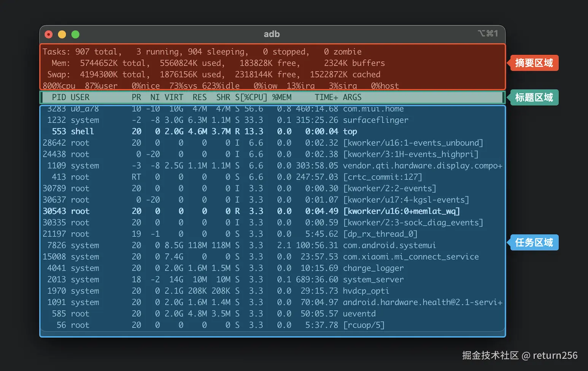The height and width of the screenshot is (371, 588).
Task: Click the USER column header
Action: [x=80, y=97]
